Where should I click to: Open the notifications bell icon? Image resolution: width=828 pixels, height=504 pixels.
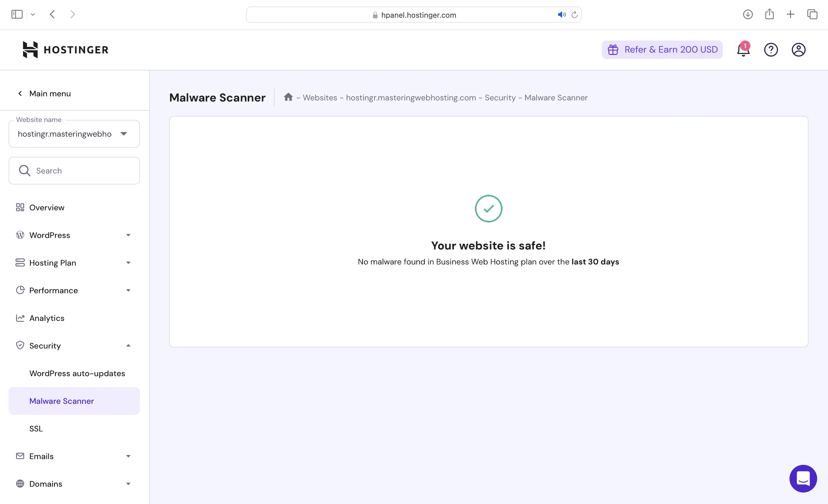click(x=743, y=50)
